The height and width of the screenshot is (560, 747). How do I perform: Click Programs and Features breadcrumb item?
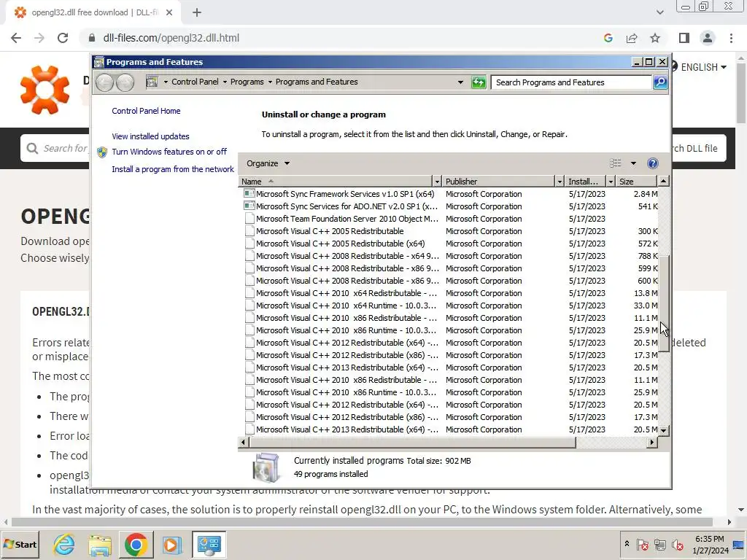pyautogui.click(x=317, y=82)
